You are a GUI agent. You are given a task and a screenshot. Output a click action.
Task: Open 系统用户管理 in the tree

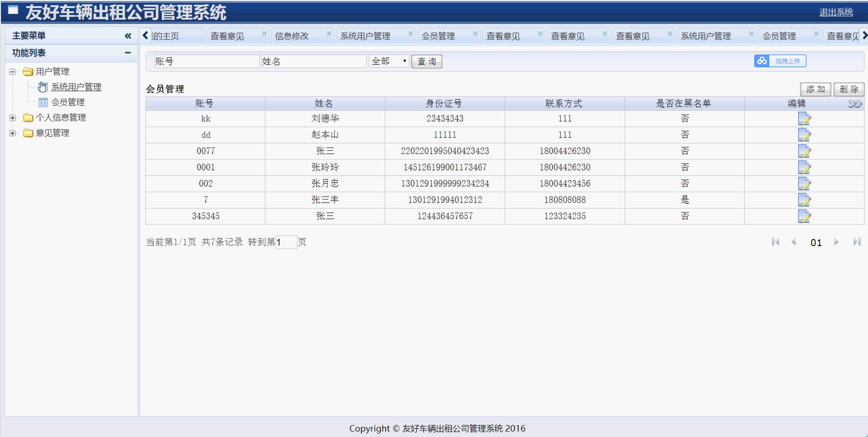(76, 87)
